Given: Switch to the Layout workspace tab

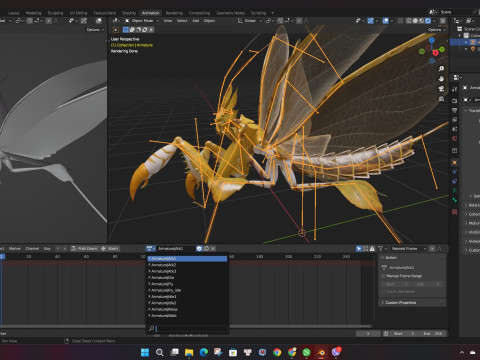Looking at the screenshot, I should tap(14, 13).
